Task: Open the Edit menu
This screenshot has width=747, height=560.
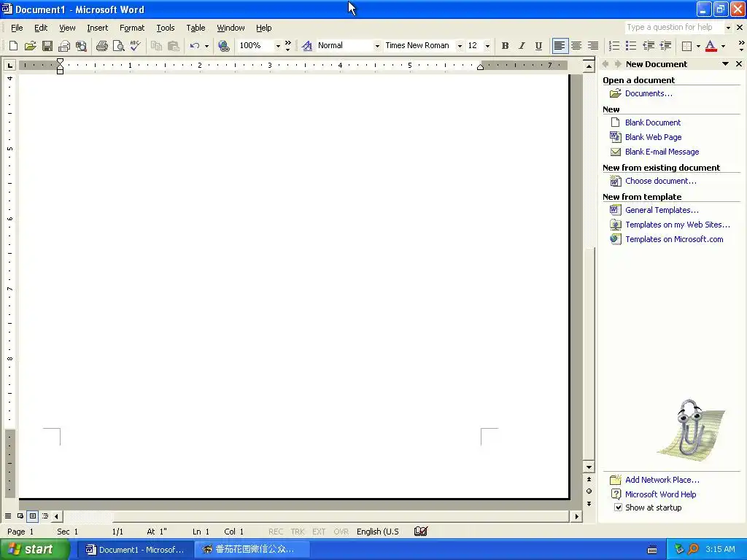Action: pyautogui.click(x=41, y=28)
